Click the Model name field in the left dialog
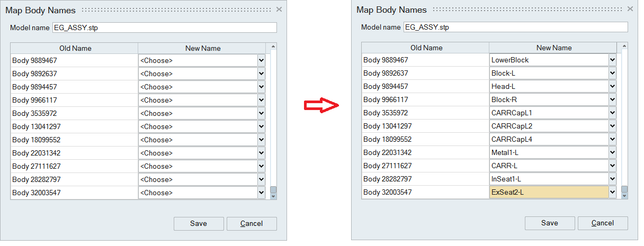Viewport: 644px width, 246px height. [164, 28]
